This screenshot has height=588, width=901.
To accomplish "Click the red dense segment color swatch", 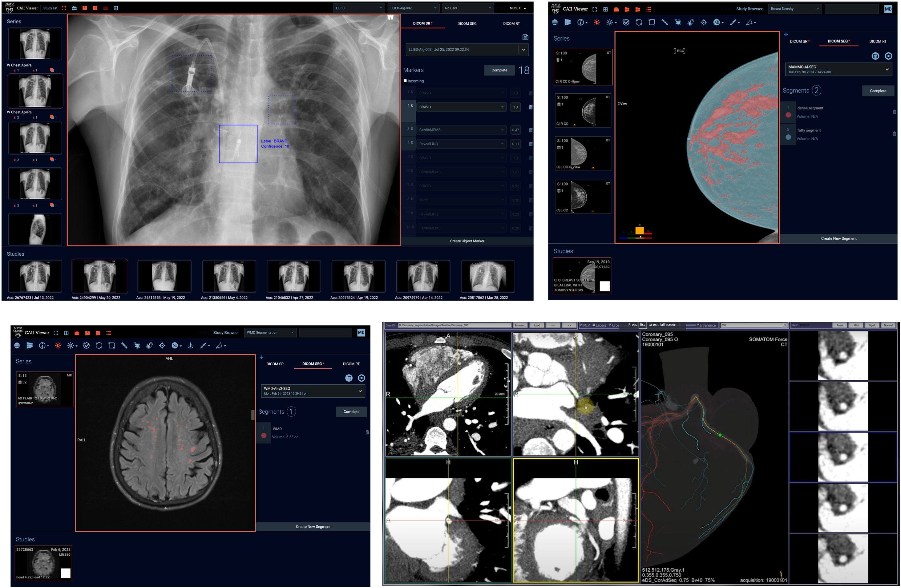I will pos(788,115).
